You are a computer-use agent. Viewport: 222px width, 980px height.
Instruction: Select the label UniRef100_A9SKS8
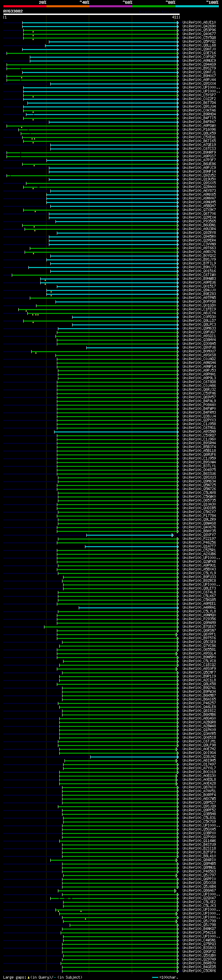(x=199, y=355)
